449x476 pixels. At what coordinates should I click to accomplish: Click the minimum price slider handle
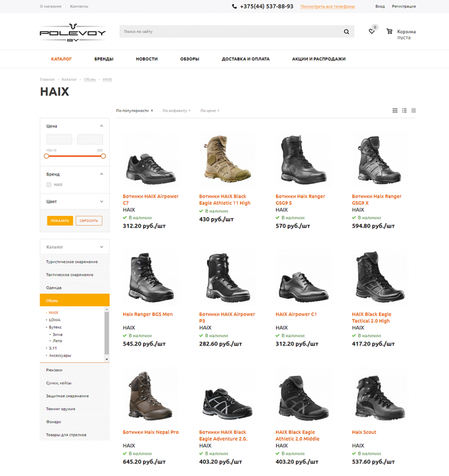click(47, 156)
